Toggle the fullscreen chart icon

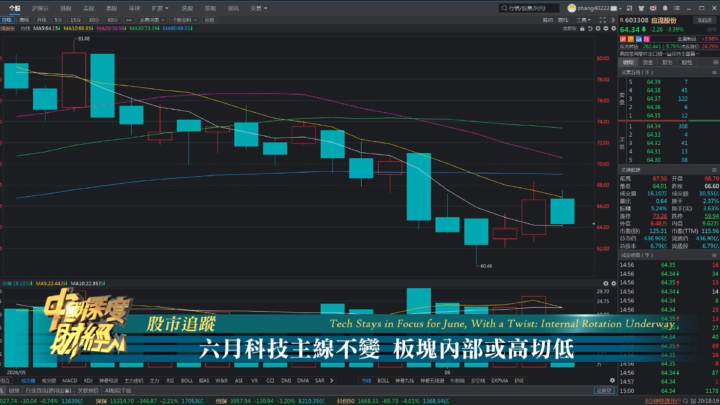602,20
